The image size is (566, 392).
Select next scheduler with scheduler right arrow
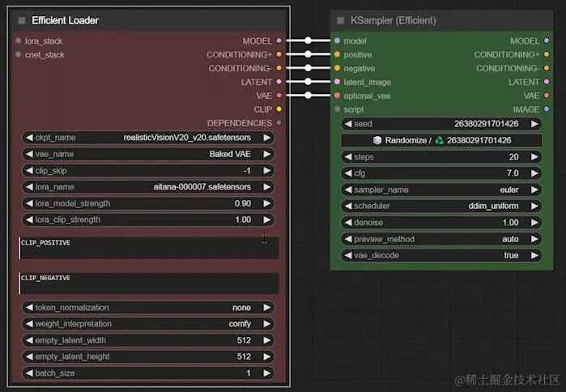[x=534, y=206]
